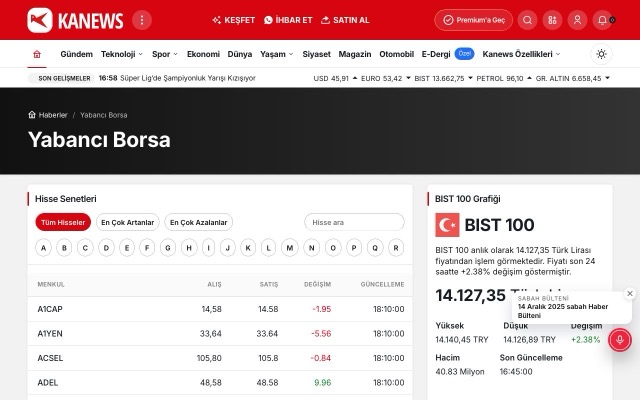Expand the Spor dropdown
The image size is (640, 400).
165,54
